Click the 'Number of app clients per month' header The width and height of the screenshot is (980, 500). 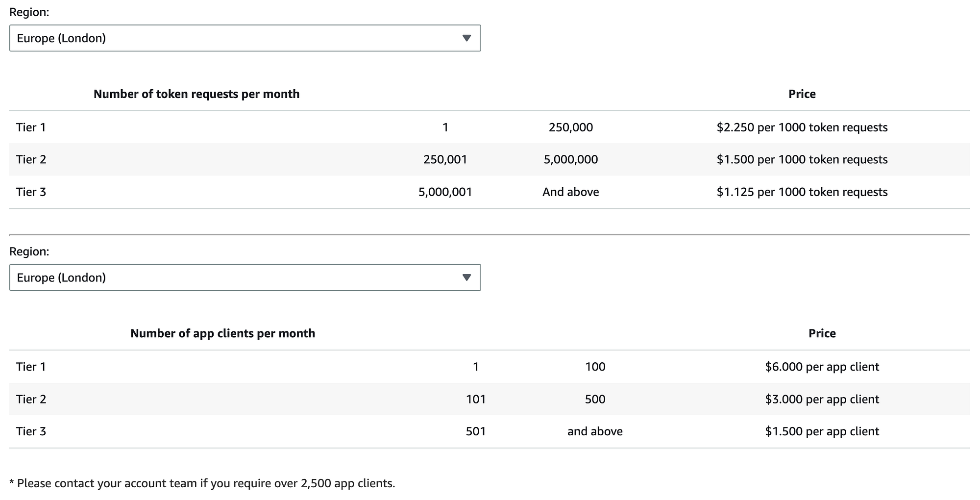tap(223, 333)
